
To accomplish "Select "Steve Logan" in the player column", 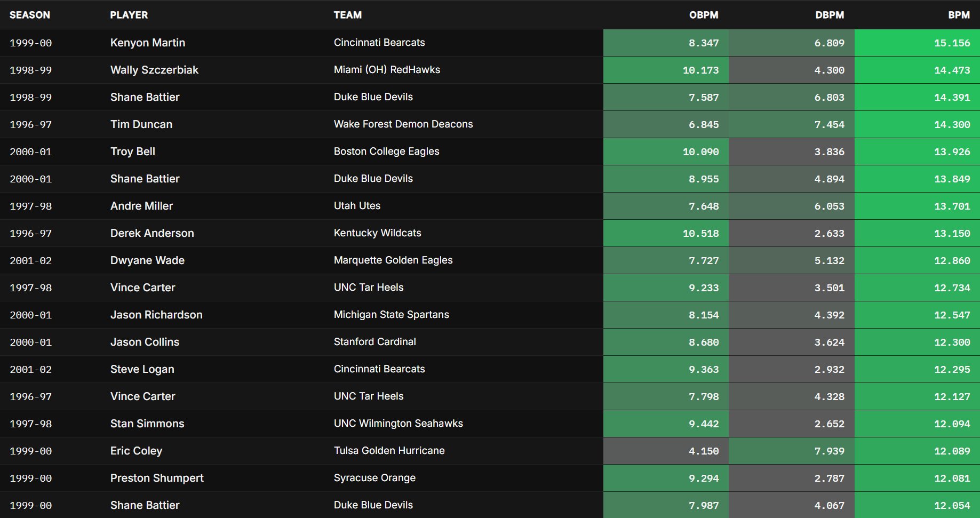I will pos(142,369).
